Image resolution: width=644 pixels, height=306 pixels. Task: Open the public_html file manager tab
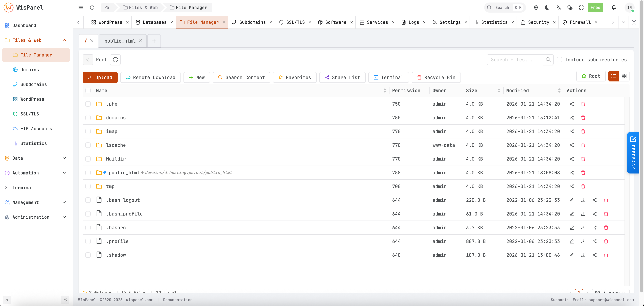pyautogui.click(x=120, y=41)
